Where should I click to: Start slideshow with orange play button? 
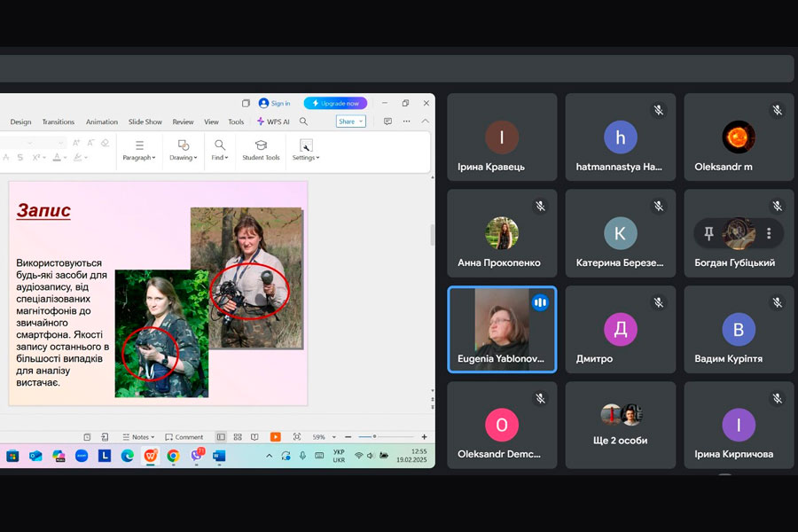[x=275, y=437]
